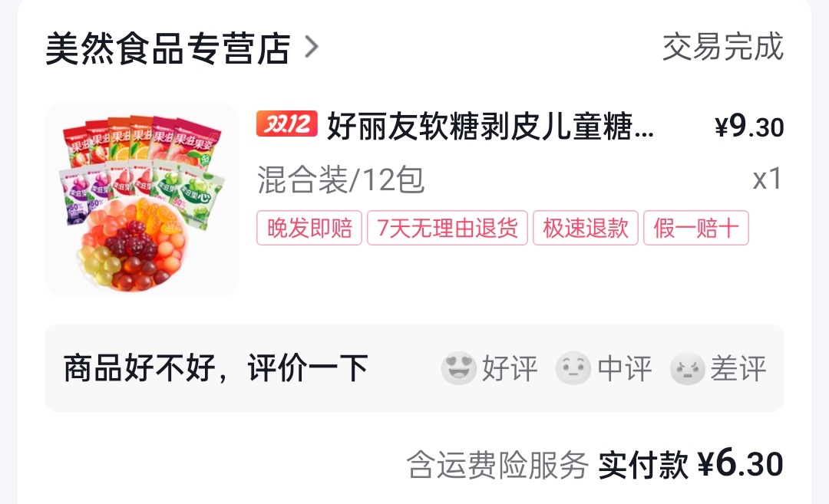Tap the 交易完成 order status label
The height and width of the screenshot is (504, 829).
pos(723,47)
